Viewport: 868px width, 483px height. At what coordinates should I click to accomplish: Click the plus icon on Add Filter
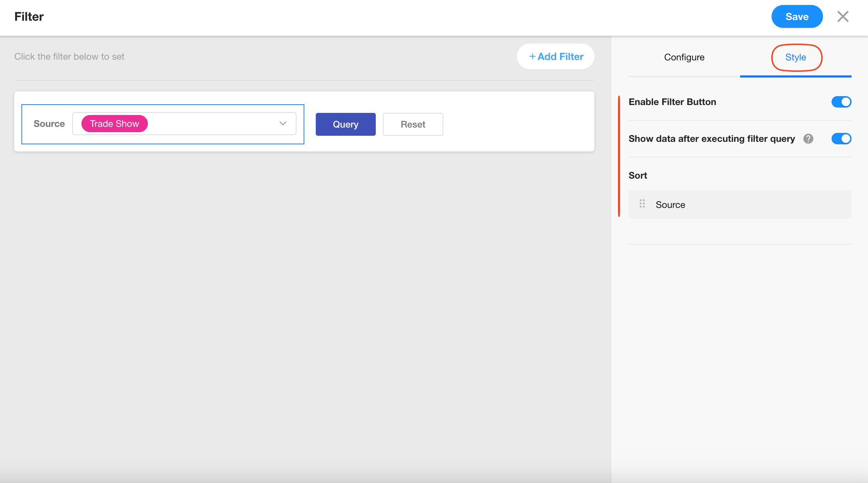[532, 56]
